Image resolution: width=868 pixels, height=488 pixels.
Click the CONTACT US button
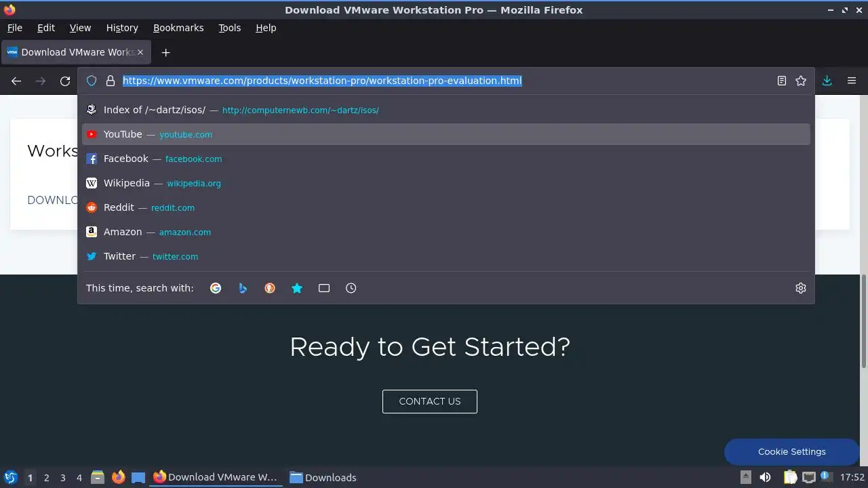pos(430,401)
